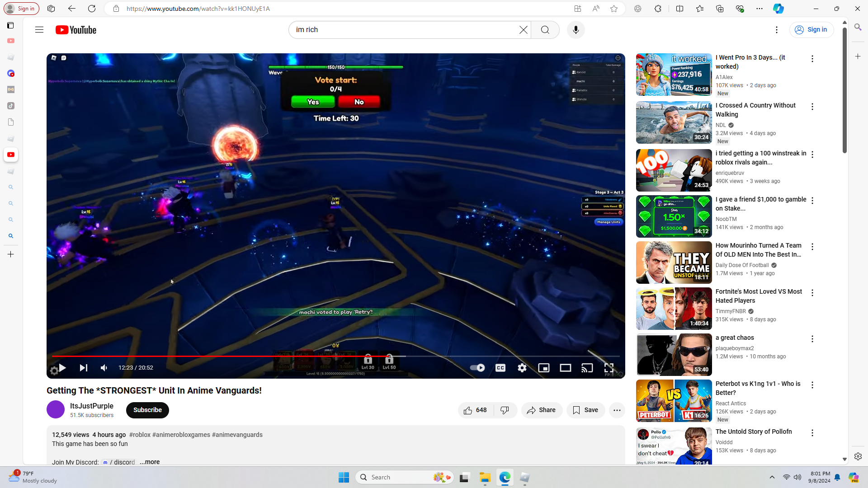Click the #animevanguards hashtag link
The height and width of the screenshot is (488, 868).
pyautogui.click(x=237, y=435)
